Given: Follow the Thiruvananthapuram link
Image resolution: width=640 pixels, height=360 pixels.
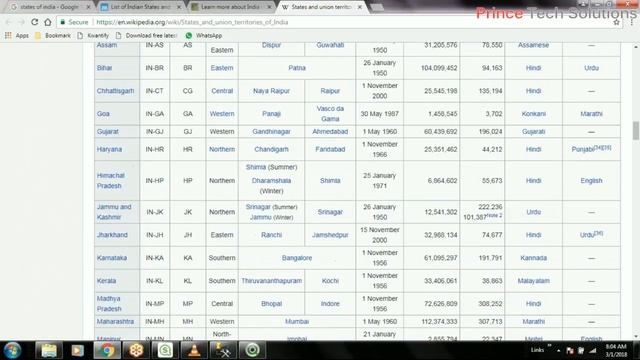Looking at the screenshot, I should coord(271,281).
